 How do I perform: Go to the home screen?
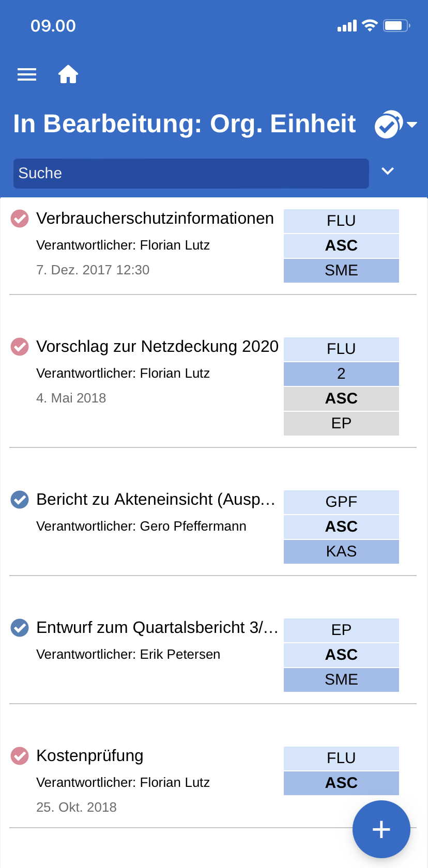click(x=68, y=75)
